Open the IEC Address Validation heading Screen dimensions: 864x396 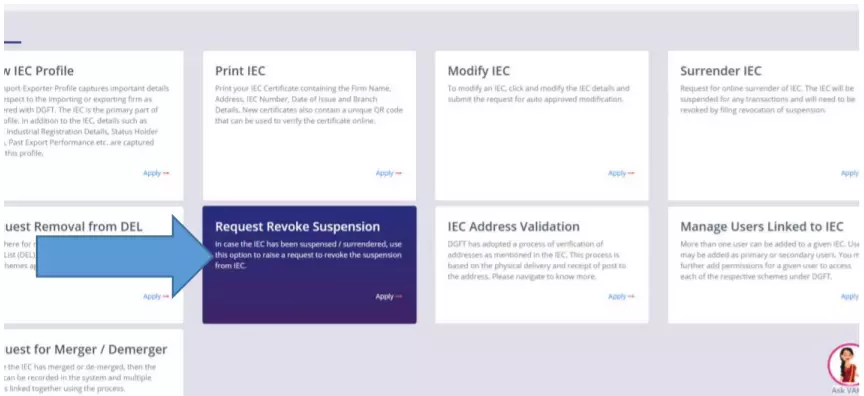point(514,226)
